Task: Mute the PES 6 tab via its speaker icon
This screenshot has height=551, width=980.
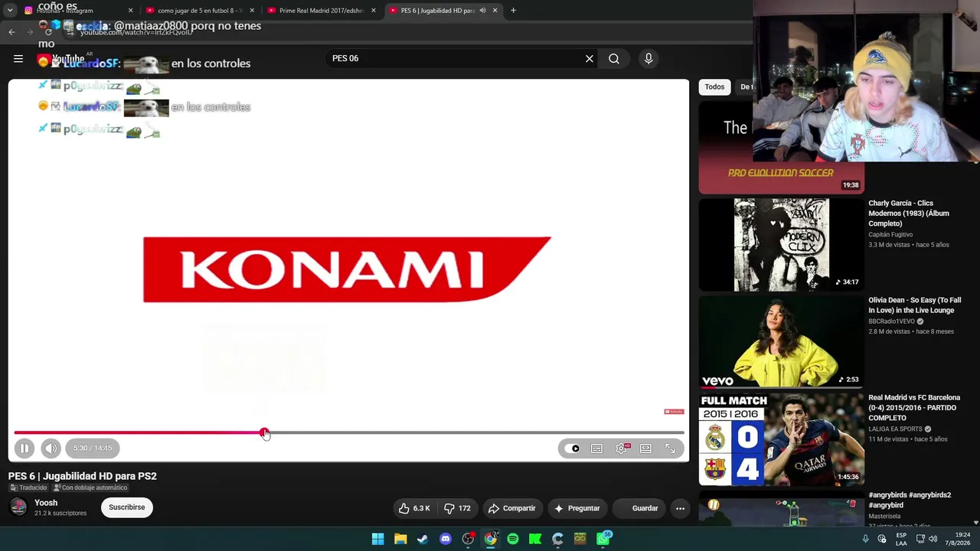Action: [482, 11]
